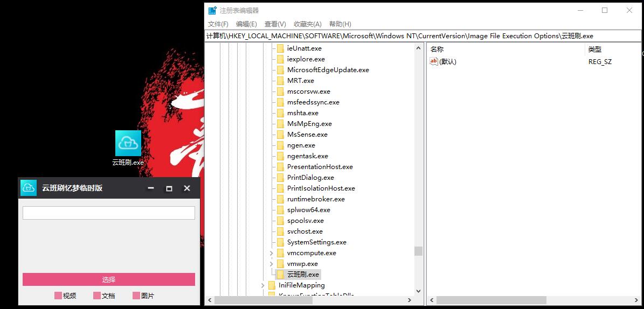Open the 收藏夹(A) menu
Image resolution: width=644 pixels, height=309 pixels.
(x=308, y=24)
